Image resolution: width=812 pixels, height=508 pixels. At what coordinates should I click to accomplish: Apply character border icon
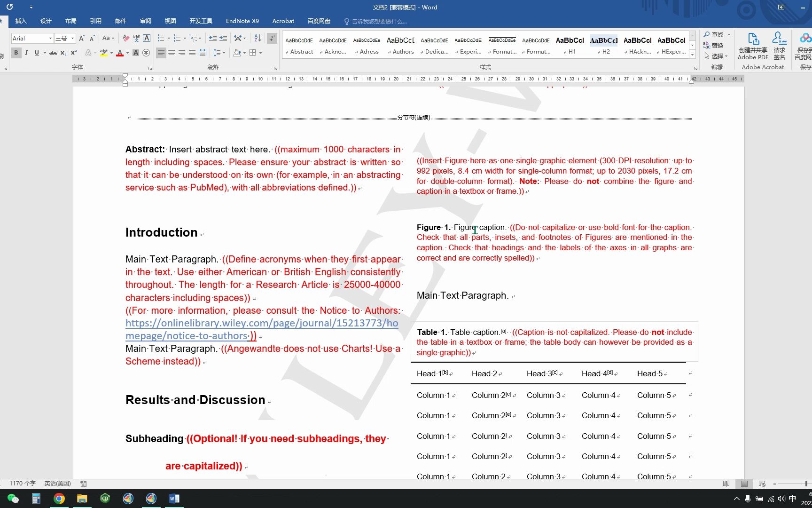147,38
